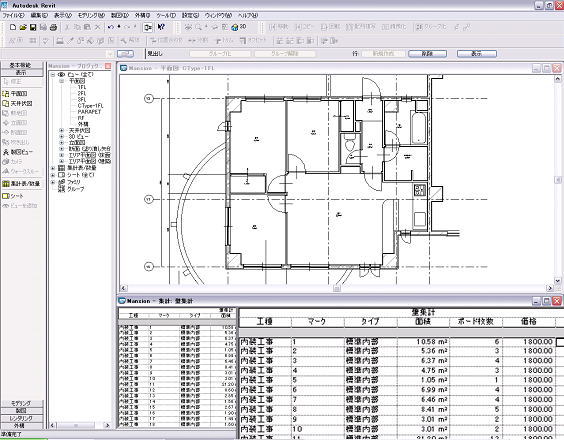Click the 3D view toolbar icon
This screenshot has width=564, height=440.
239,27
